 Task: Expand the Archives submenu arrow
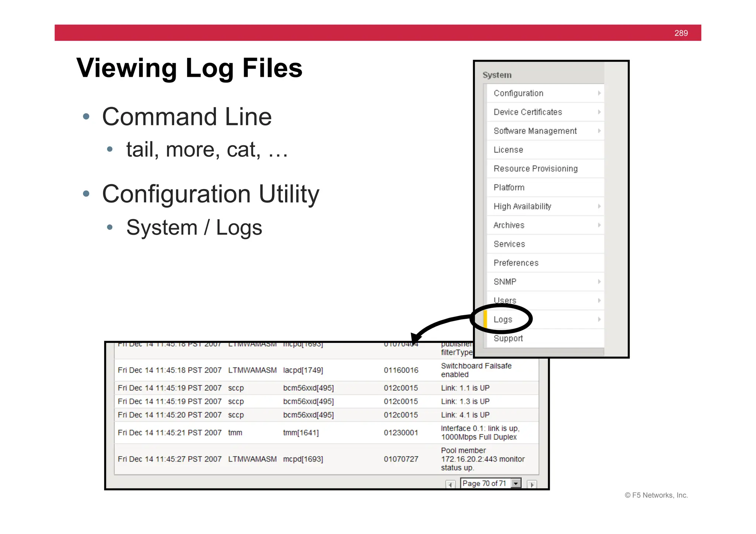(599, 225)
